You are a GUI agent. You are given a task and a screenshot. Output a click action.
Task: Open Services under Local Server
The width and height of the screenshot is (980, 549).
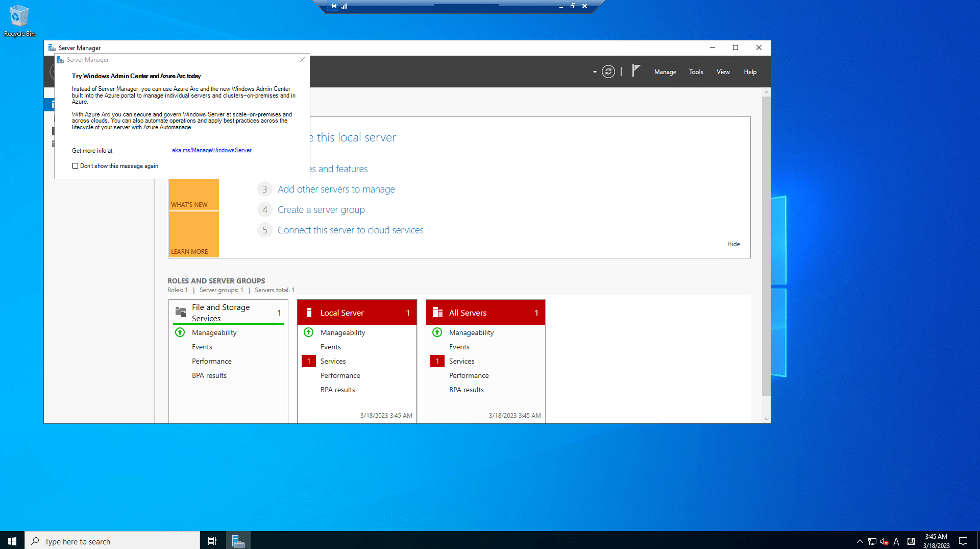333,361
